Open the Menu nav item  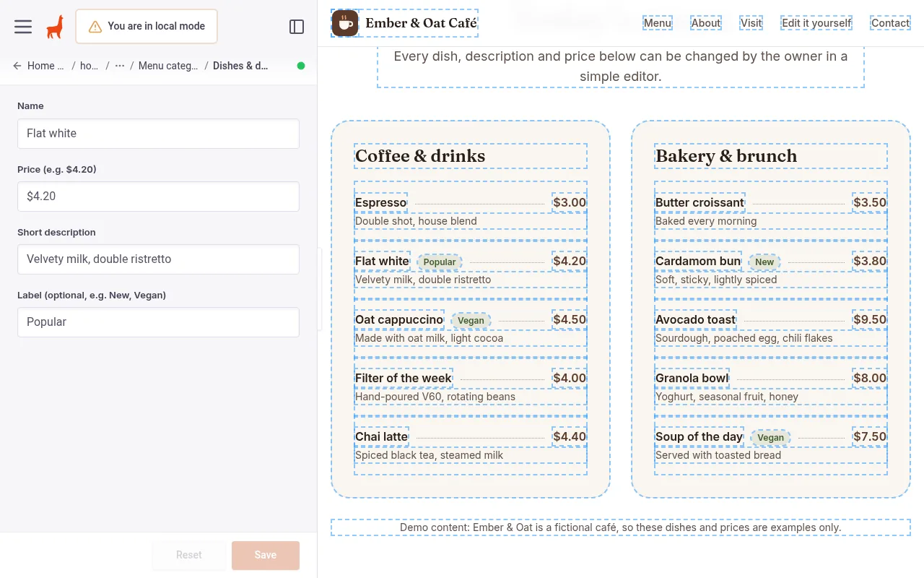pyautogui.click(x=658, y=23)
